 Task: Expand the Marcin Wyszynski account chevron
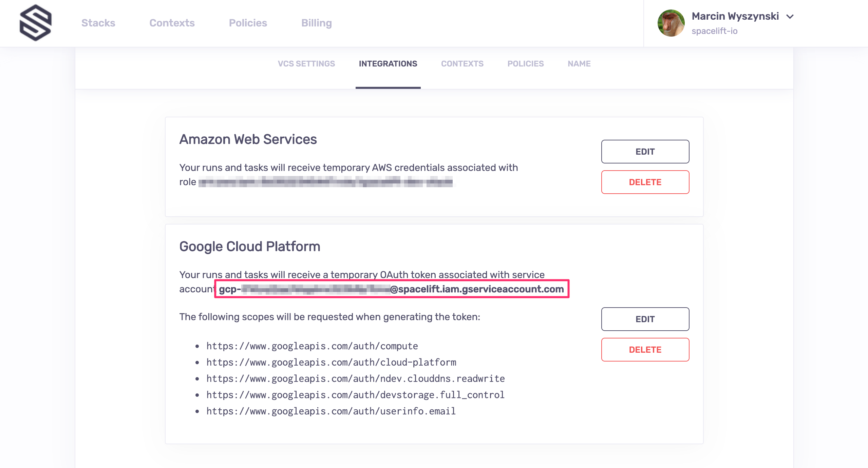790,17
